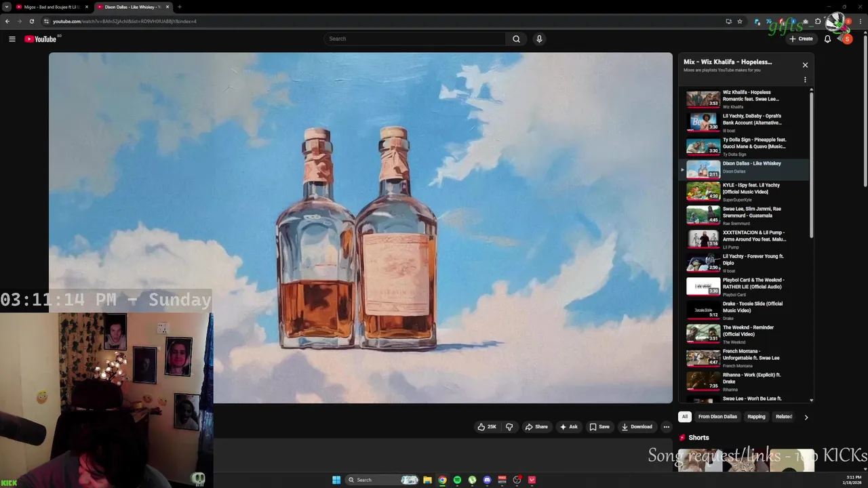Open the Windows Start menu
The width and height of the screenshot is (868, 488).
(x=336, y=480)
